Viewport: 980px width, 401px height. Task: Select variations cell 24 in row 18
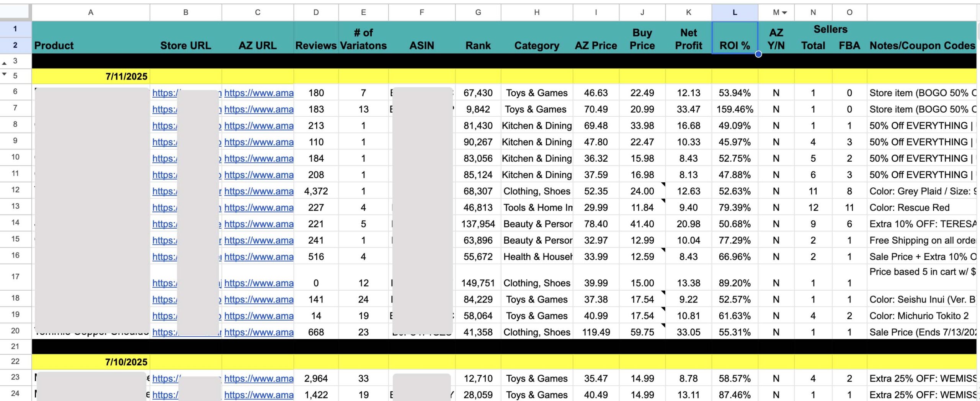(x=363, y=300)
